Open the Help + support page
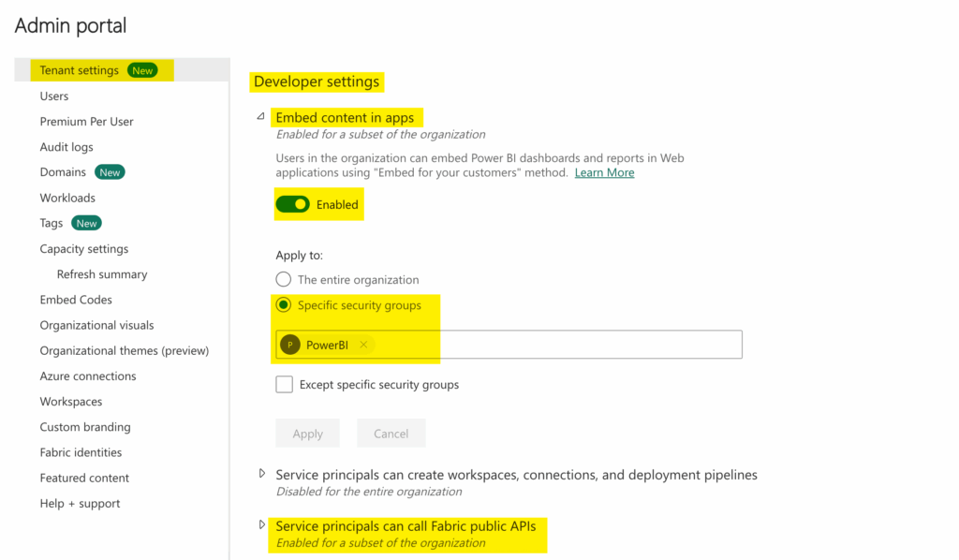 point(80,503)
